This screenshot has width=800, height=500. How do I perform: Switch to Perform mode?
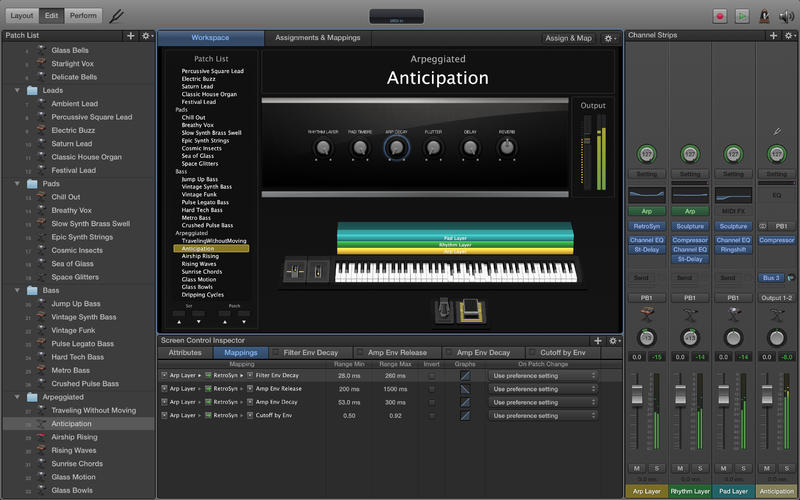(83, 16)
